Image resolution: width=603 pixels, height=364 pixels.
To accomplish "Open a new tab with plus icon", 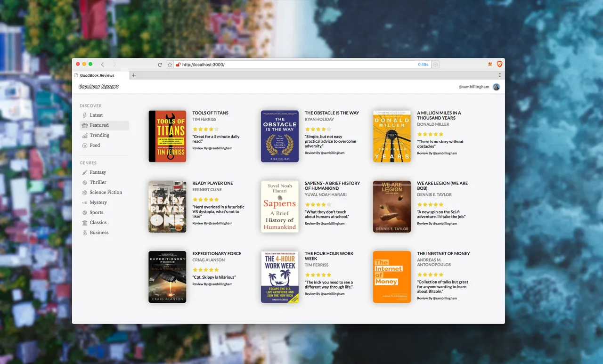I will [x=134, y=75].
